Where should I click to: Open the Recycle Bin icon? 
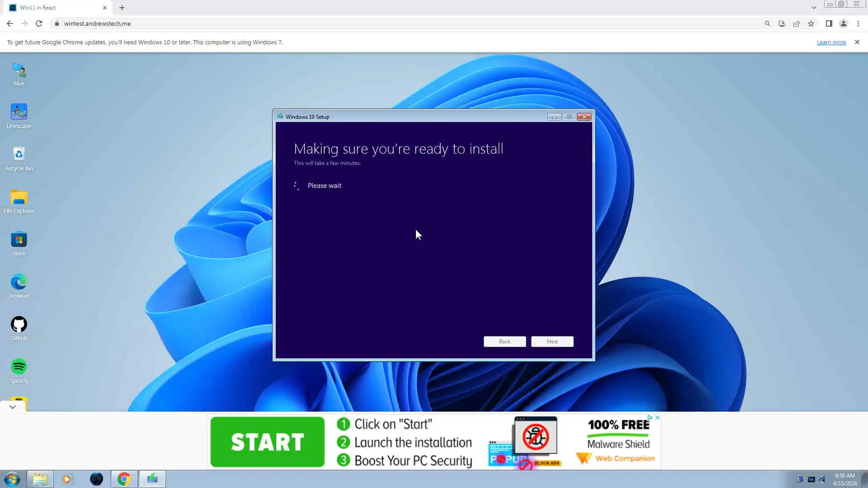pos(19,155)
